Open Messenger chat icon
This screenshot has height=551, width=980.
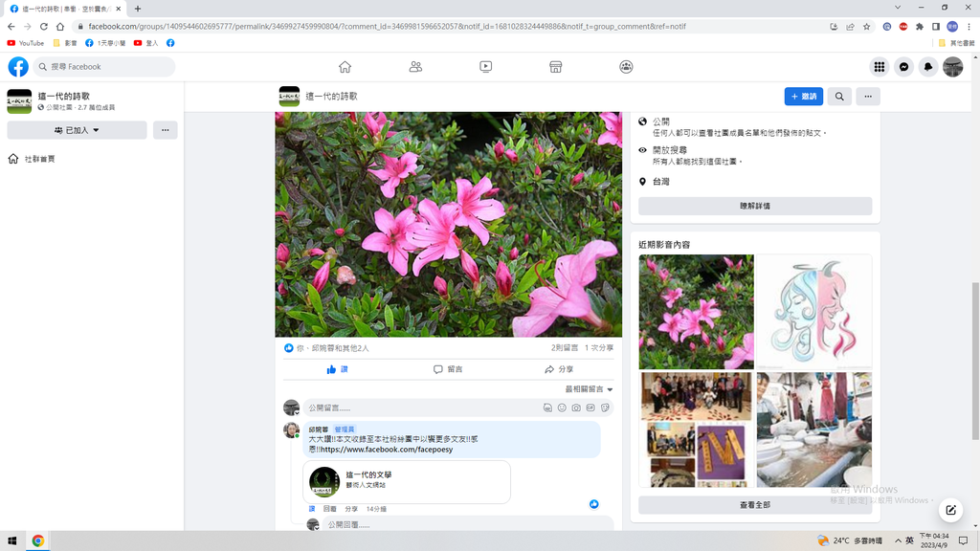pyautogui.click(x=903, y=67)
